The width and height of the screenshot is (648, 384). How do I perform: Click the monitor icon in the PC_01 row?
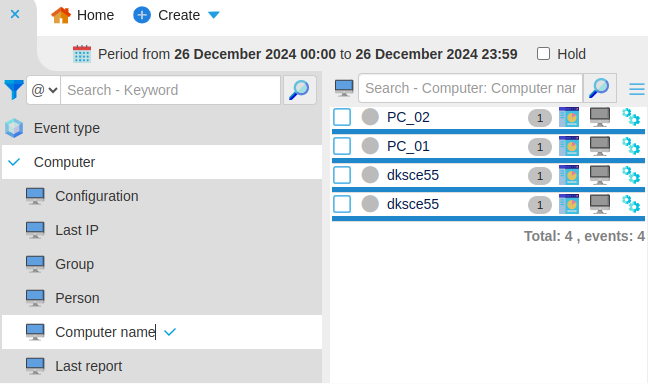(600, 146)
